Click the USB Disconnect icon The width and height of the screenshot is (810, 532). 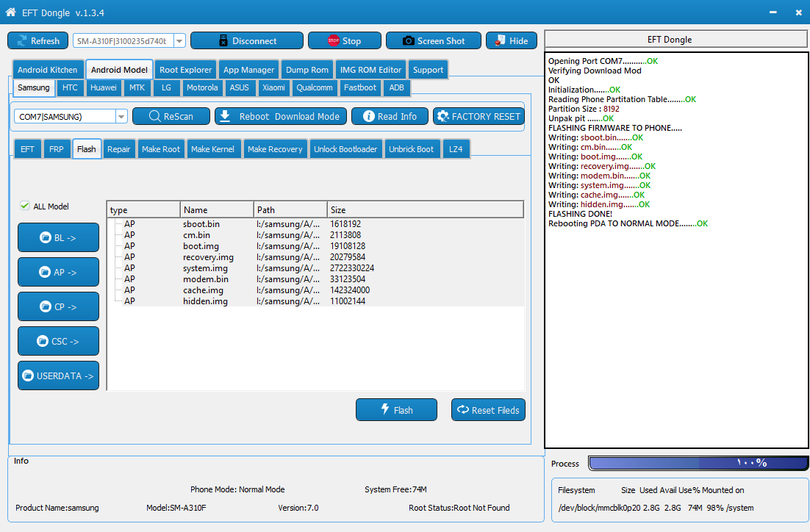pyautogui.click(x=223, y=41)
